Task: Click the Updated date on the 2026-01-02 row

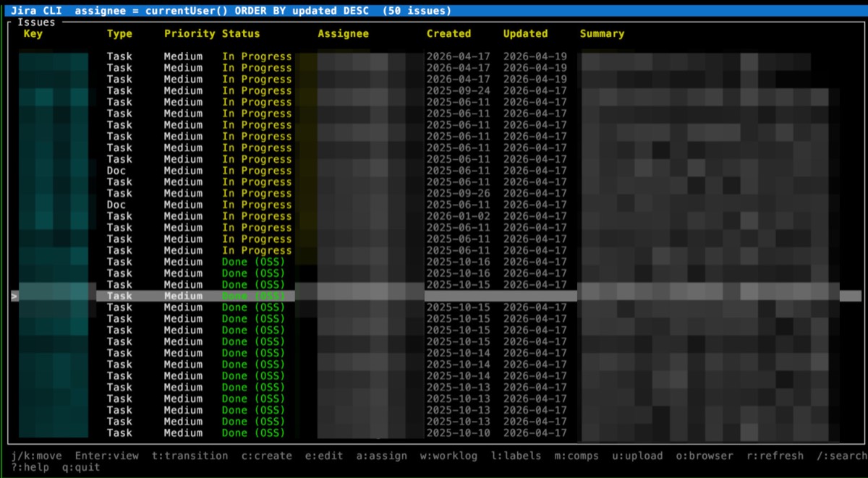Action: coord(535,216)
